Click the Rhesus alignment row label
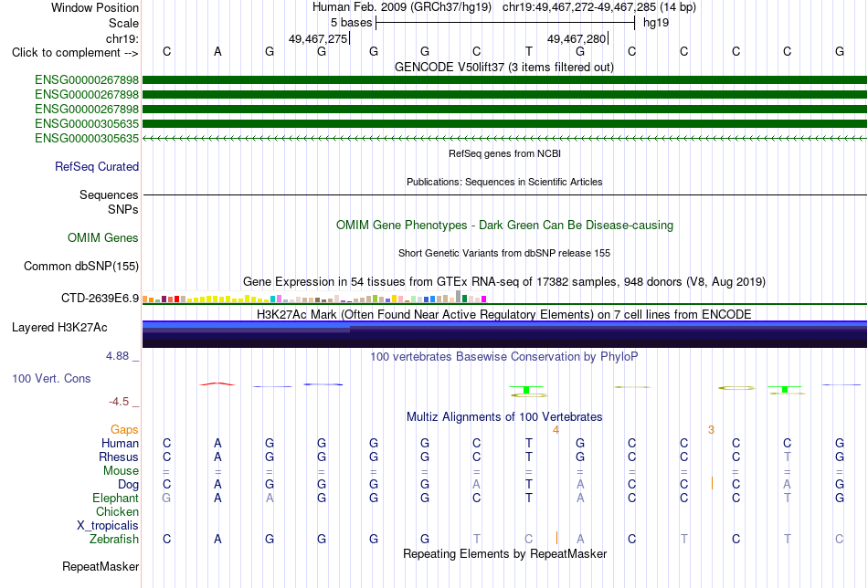Viewport: 868px width, 588px height. (x=119, y=457)
